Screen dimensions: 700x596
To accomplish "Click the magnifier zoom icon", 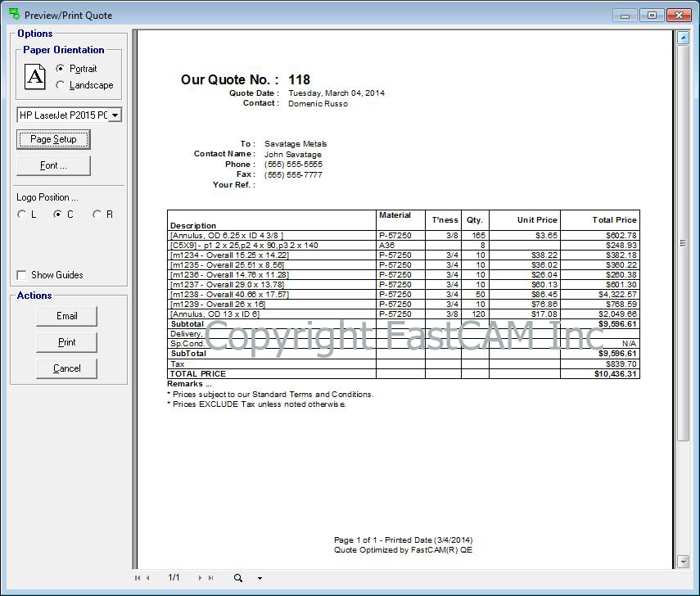I will pyautogui.click(x=238, y=578).
